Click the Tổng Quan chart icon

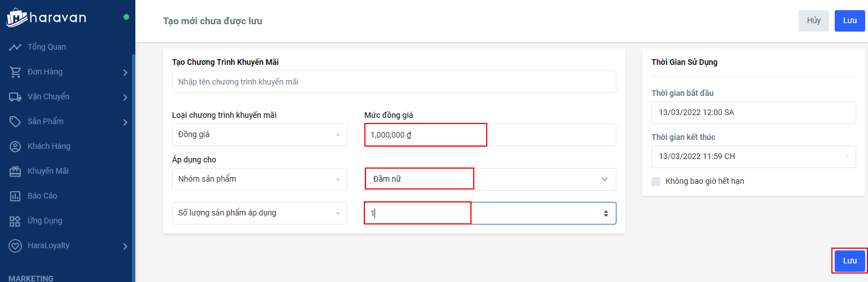tap(15, 47)
